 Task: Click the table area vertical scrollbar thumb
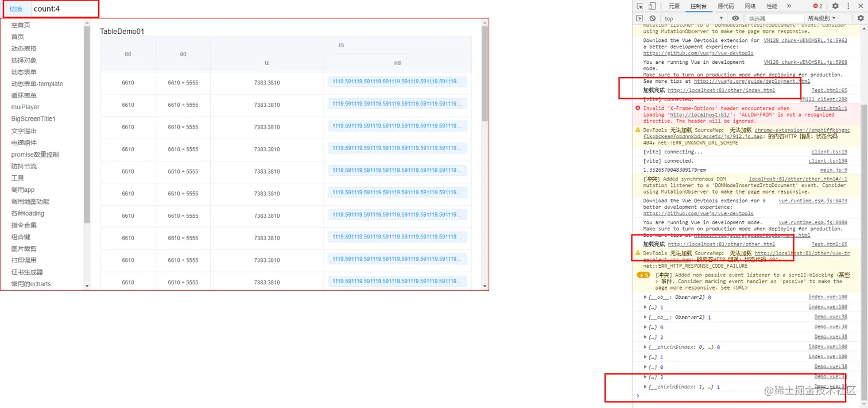coord(485,74)
